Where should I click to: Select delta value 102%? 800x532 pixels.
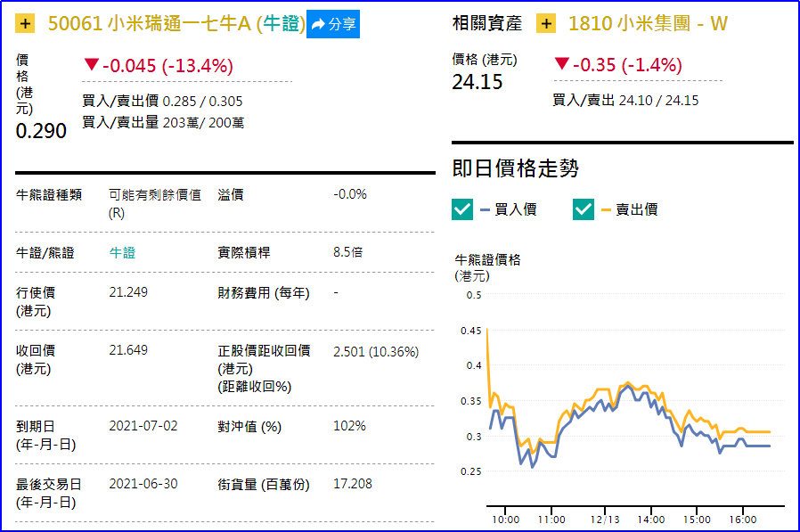(349, 426)
